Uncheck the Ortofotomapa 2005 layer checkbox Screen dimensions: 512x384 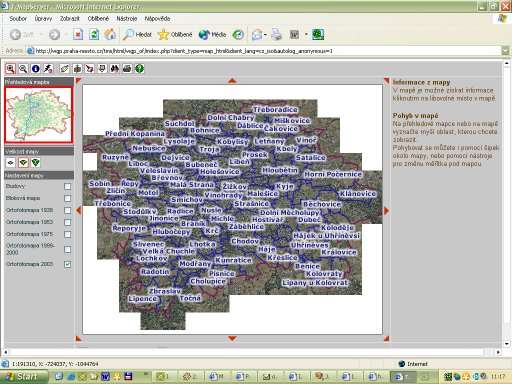[68, 264]
